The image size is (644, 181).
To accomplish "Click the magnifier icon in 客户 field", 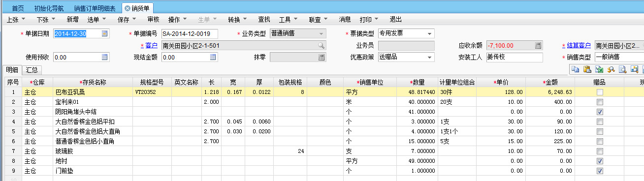I will pyautogui.click(x=321, y=45).
